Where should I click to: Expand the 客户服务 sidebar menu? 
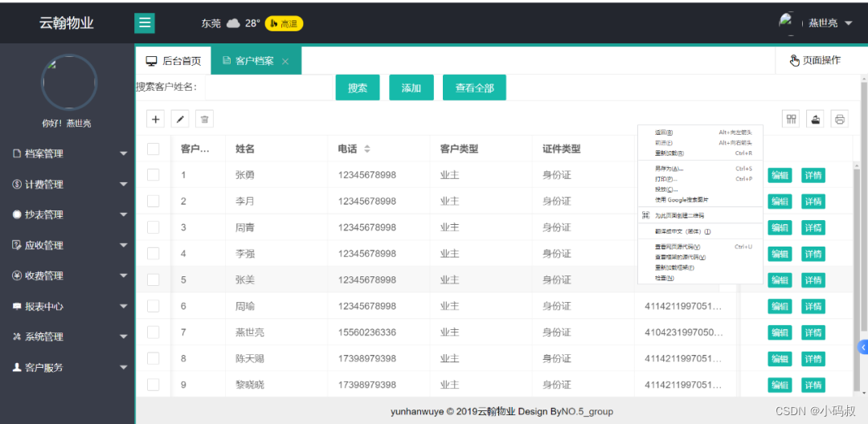(68, 367)
